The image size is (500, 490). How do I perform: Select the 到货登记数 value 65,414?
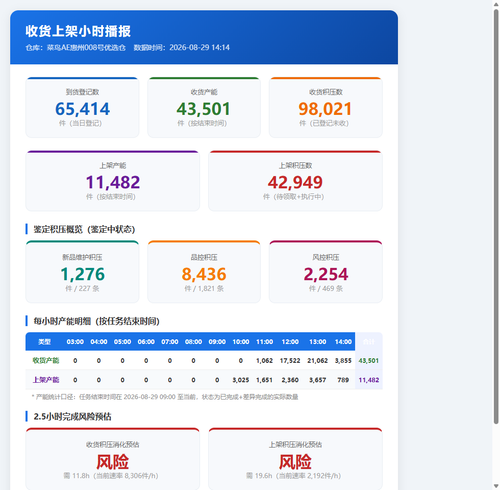point(82,109)
